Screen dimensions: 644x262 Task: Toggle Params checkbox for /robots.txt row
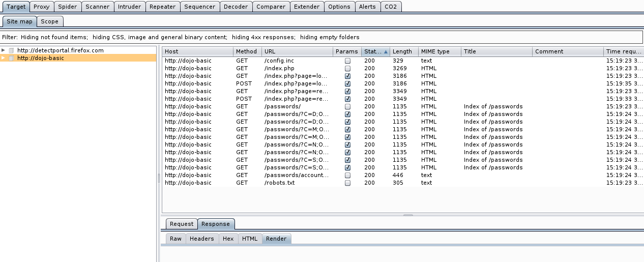point(347,183)
